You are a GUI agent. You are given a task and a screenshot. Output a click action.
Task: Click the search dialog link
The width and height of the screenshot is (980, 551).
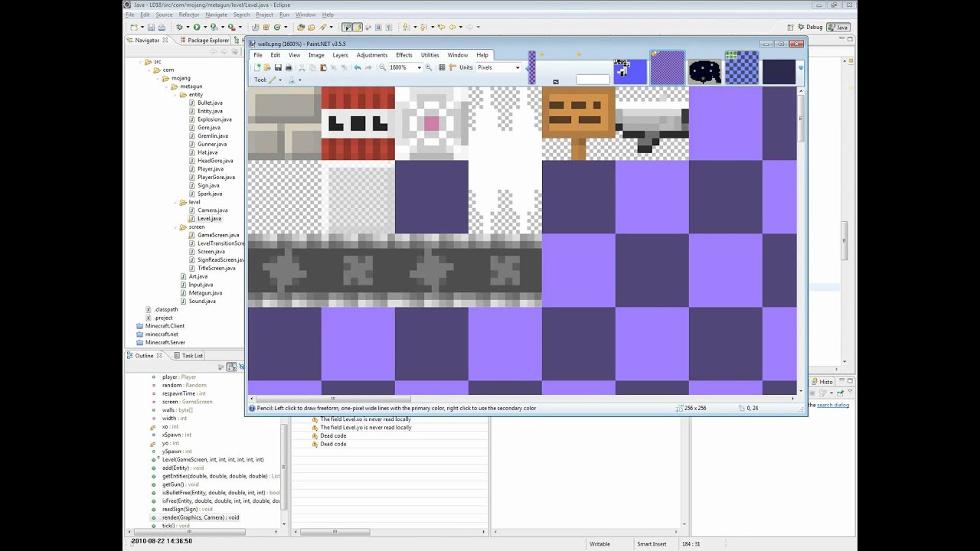coord(833,405)
